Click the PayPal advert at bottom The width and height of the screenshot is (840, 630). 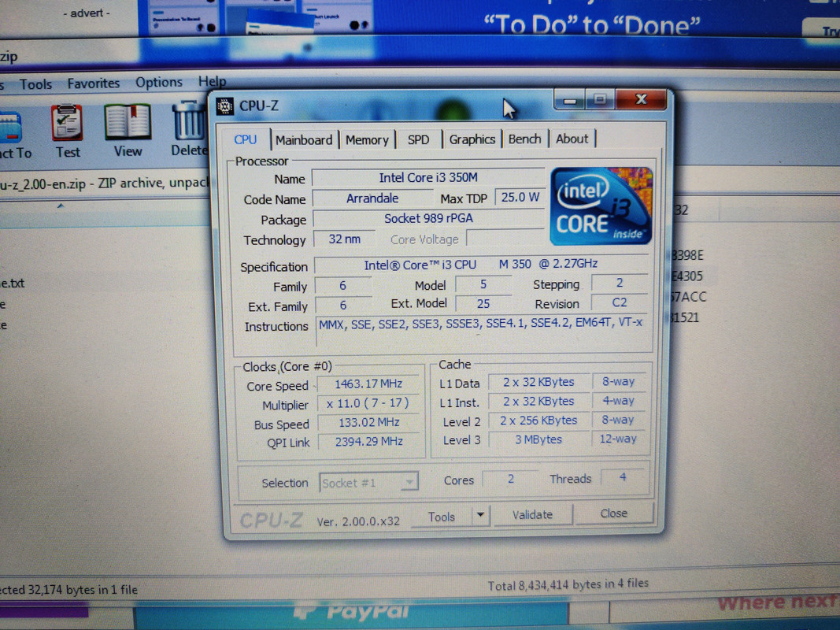coord(351,614)
